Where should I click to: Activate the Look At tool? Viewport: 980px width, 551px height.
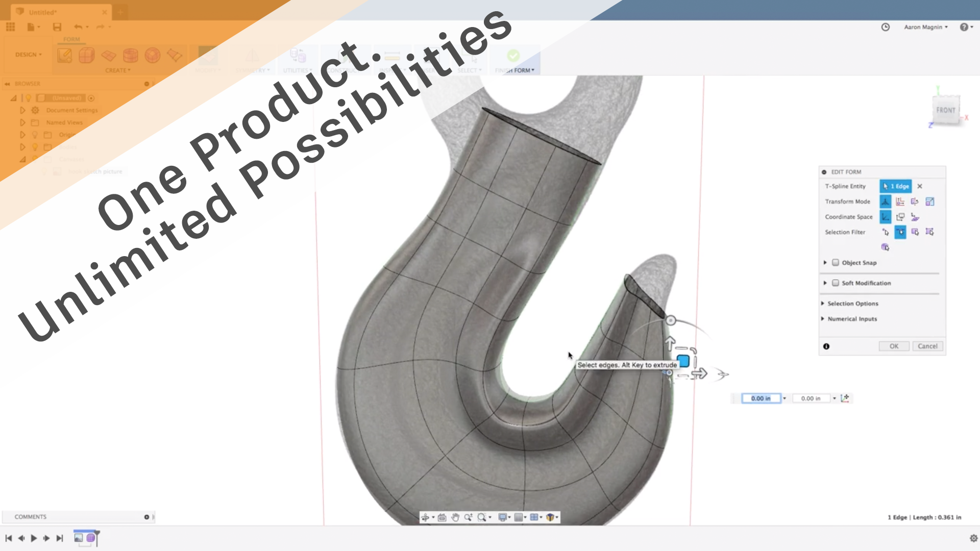coord(442,517)
